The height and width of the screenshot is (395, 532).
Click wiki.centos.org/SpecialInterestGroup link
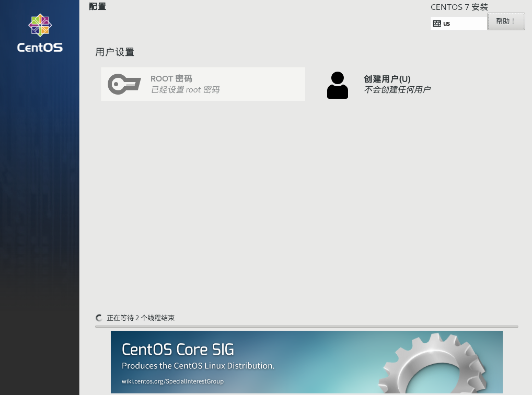click(172, 381)
